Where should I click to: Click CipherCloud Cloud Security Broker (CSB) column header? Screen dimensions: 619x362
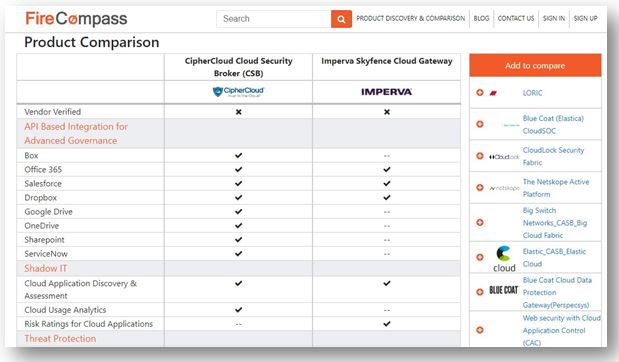coord(238,67)
